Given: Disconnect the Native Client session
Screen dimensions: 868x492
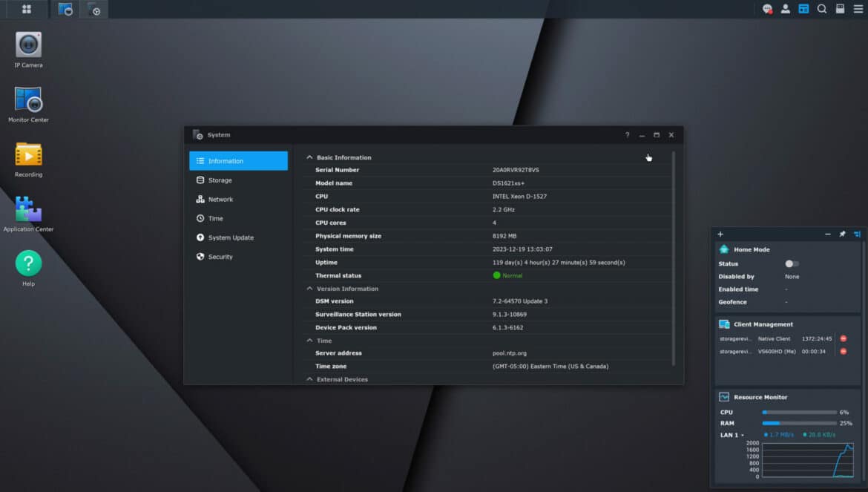Looking at the screenshot, I should coord(843,338).
